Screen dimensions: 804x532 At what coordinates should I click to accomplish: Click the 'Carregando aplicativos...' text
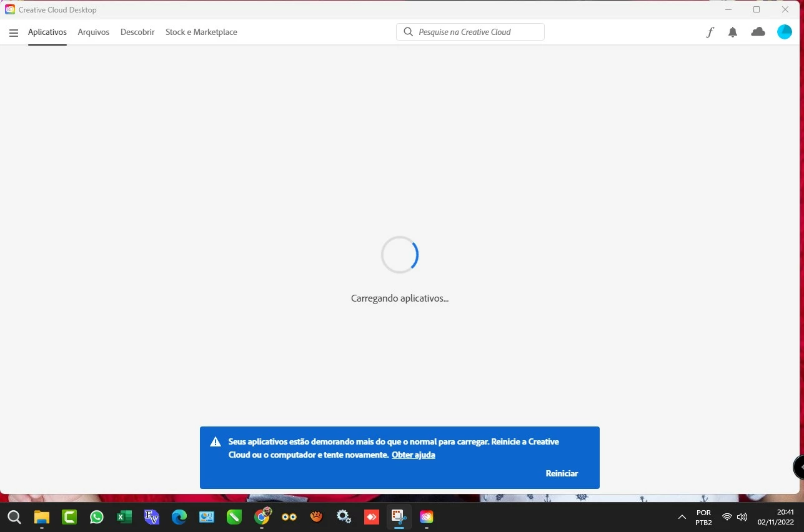click(x=400, y=298)
